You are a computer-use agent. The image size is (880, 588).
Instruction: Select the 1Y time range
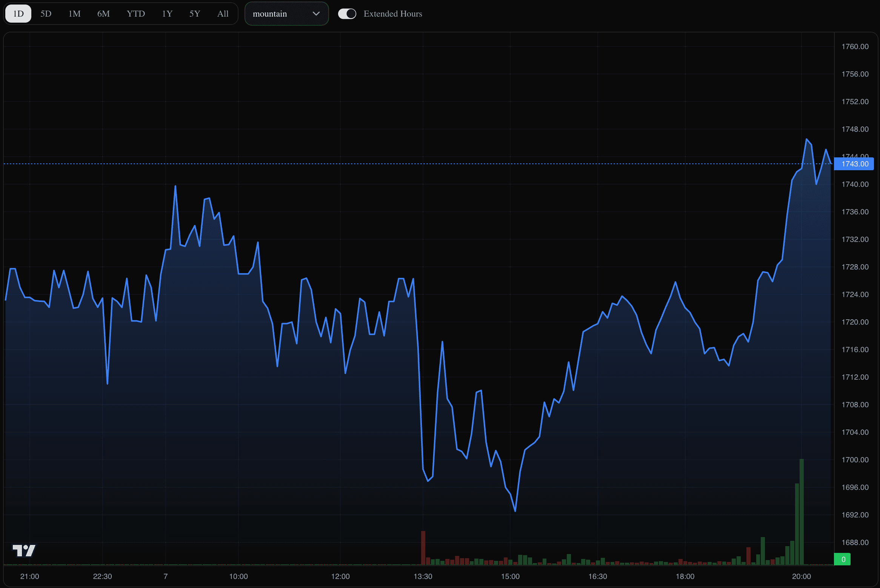167,14
